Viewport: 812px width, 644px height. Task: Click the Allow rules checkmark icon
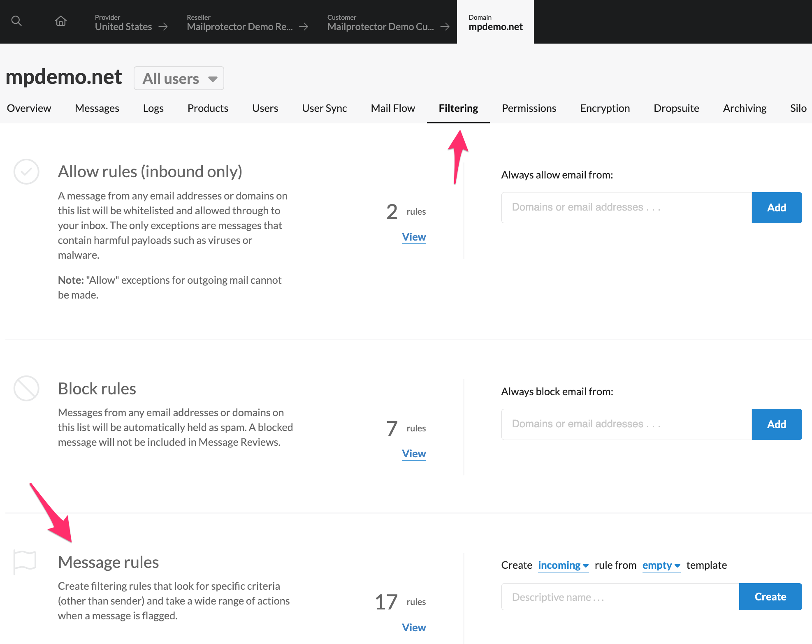pyautogui.click(x=26, y=171)
